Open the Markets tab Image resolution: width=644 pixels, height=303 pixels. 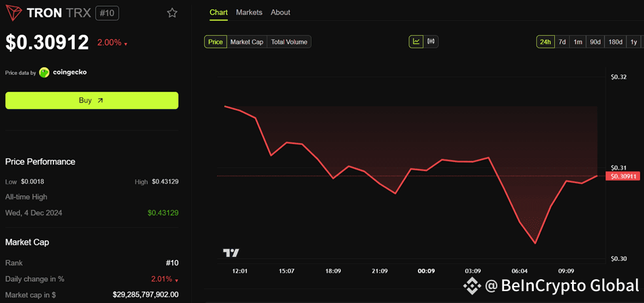click(x=249, y=13)
